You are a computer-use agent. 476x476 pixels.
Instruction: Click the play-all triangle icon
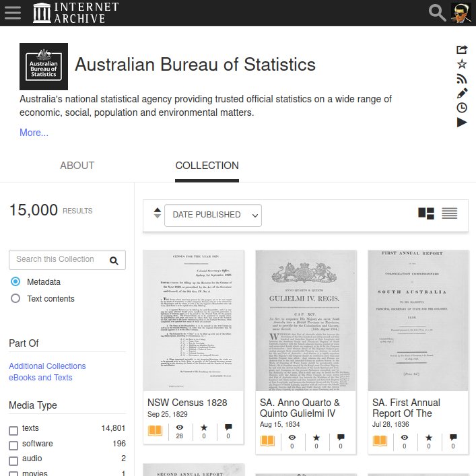462,123
